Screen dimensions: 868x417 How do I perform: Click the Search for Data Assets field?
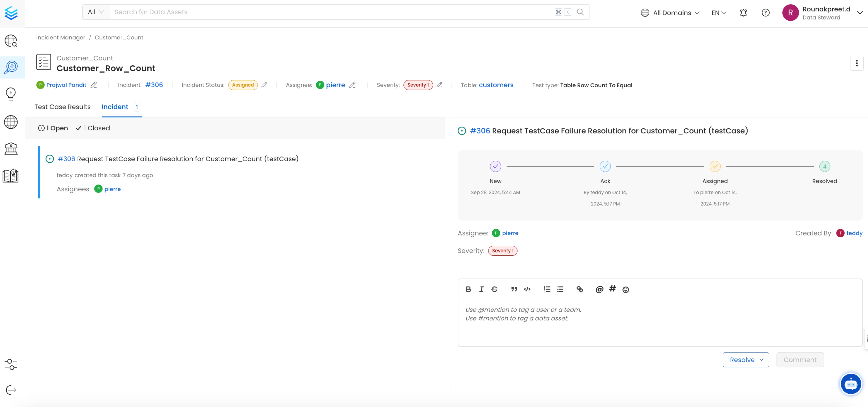pyautogui.click(x=332, y=12)
